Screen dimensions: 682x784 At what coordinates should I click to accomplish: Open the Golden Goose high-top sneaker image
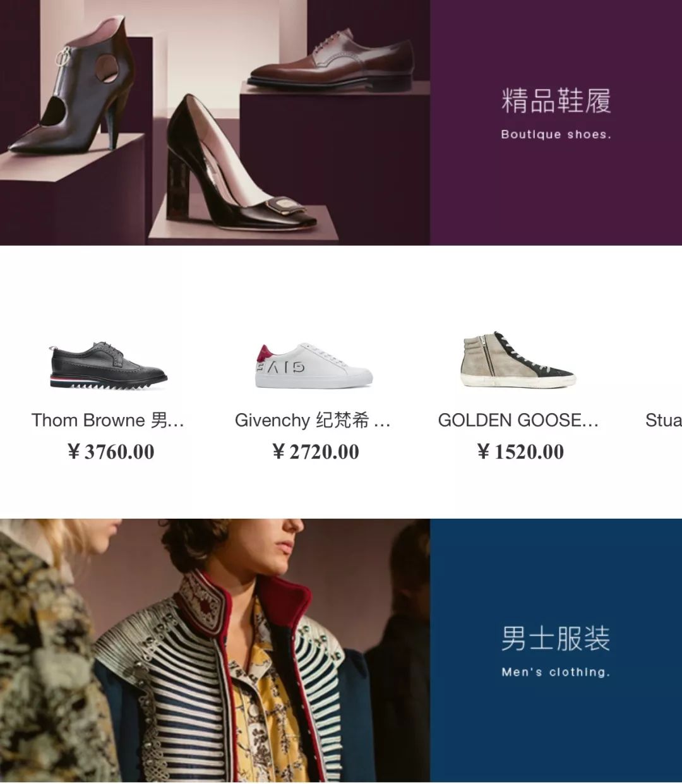point(518,360)
